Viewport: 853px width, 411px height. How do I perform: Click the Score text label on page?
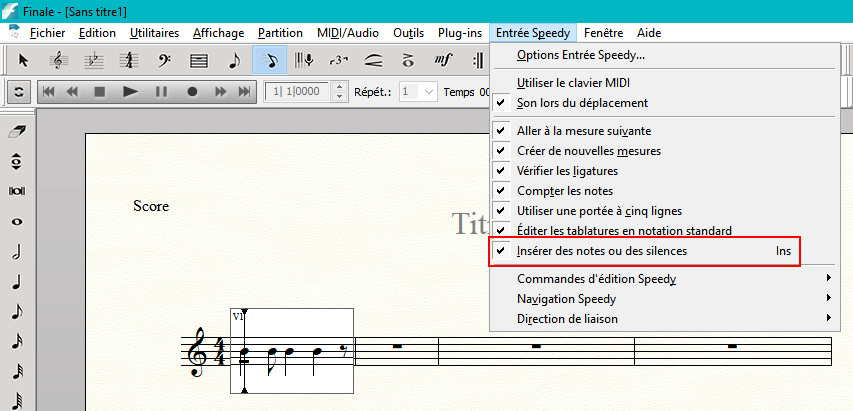pyautogui.click(x=151, y=206)
